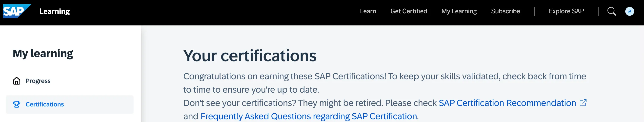Click the My learning sidebar heading
644x122 pixels.
(x=43, y=54)
